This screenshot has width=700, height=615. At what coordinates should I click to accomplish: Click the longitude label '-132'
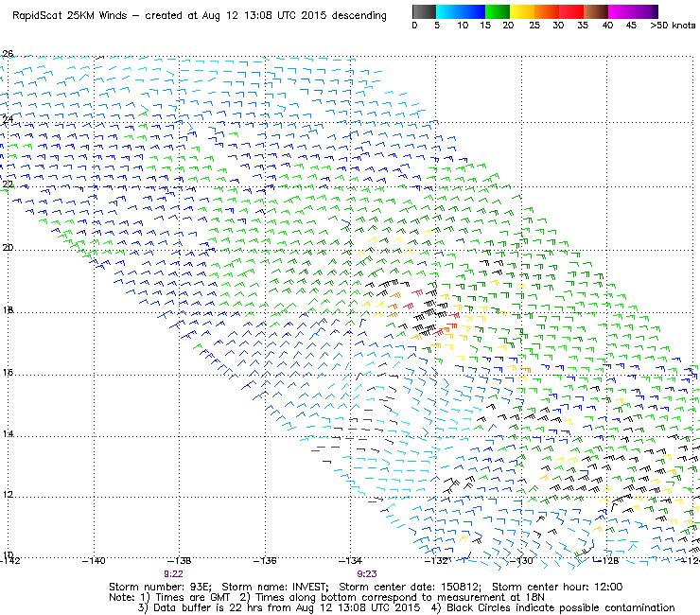pyautogui.click(x=436, y=560)
